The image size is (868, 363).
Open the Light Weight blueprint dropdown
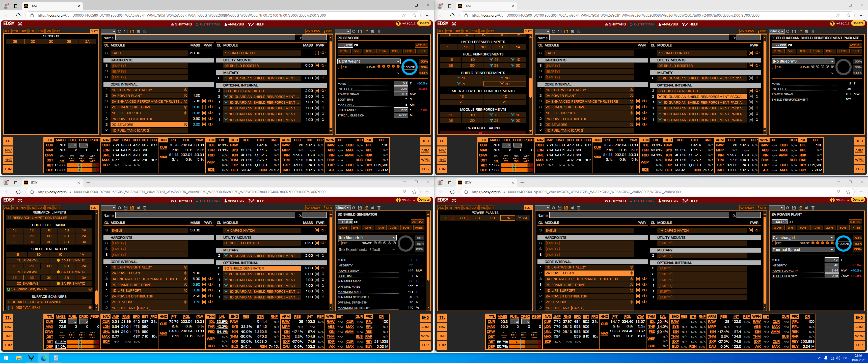coord(369,61)
